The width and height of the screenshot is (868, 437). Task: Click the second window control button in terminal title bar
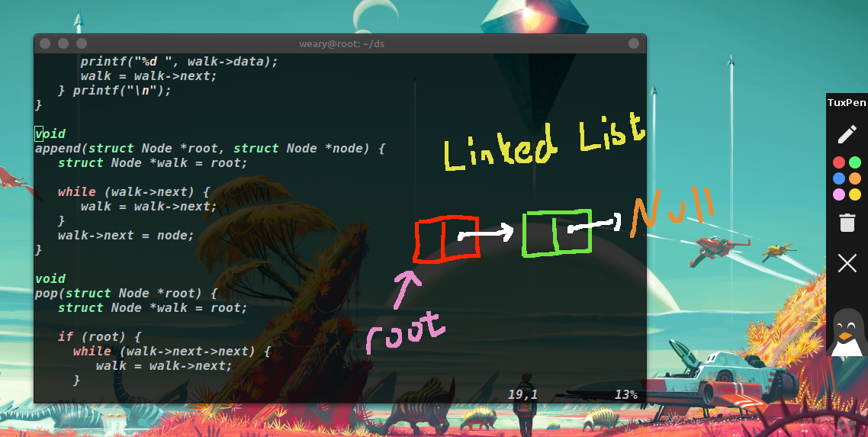point(63,43)
